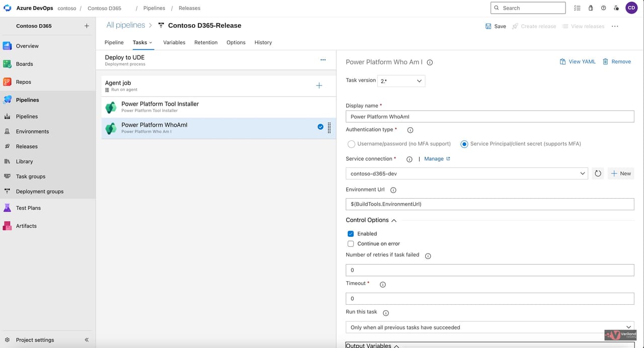Screen dimensions: 644x348
Task: Open the CD account avatar
Action: (x=631, y=8)
